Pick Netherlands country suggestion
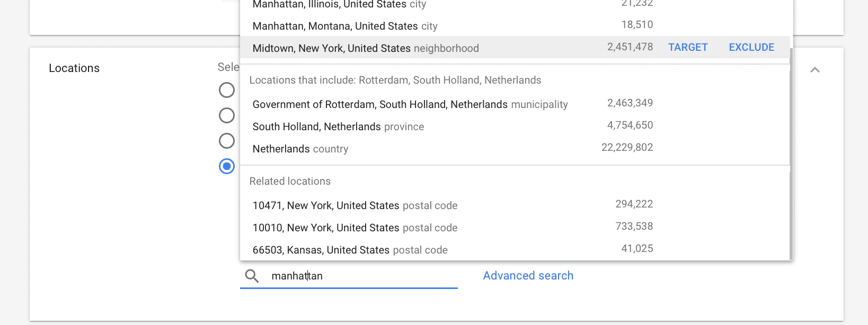This screenshot has width=868, height=325. pos(515,148)
